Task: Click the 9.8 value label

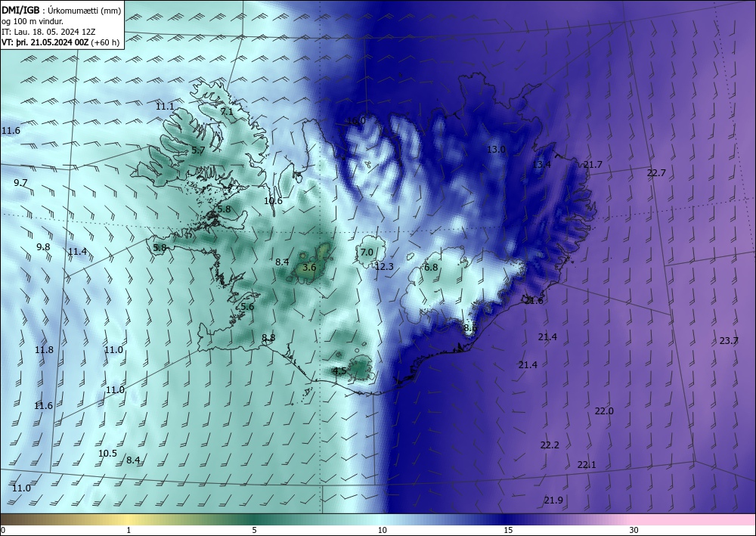Action: click(43, 246)
